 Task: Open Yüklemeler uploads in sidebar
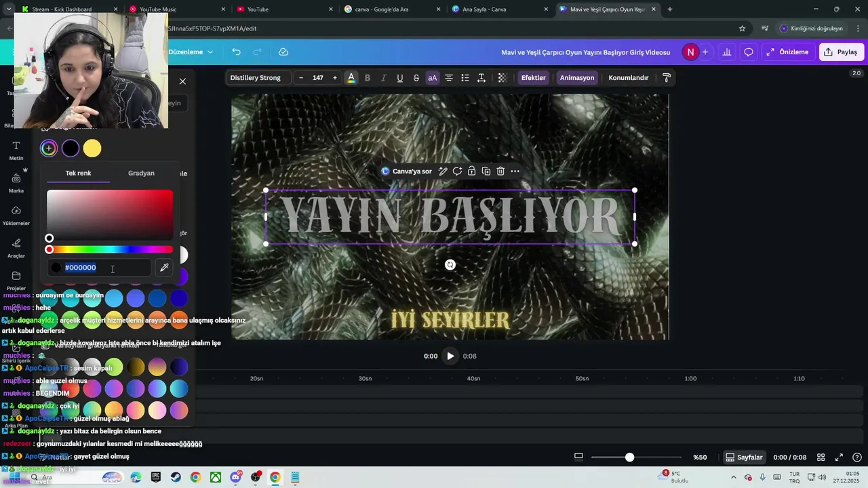[16, 216]
